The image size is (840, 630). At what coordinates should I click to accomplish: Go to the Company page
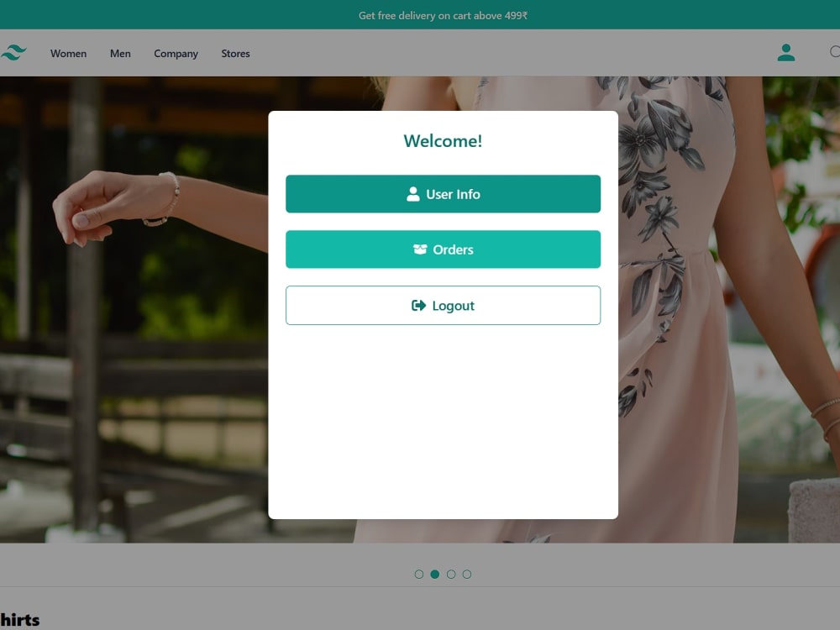(176, 54)
